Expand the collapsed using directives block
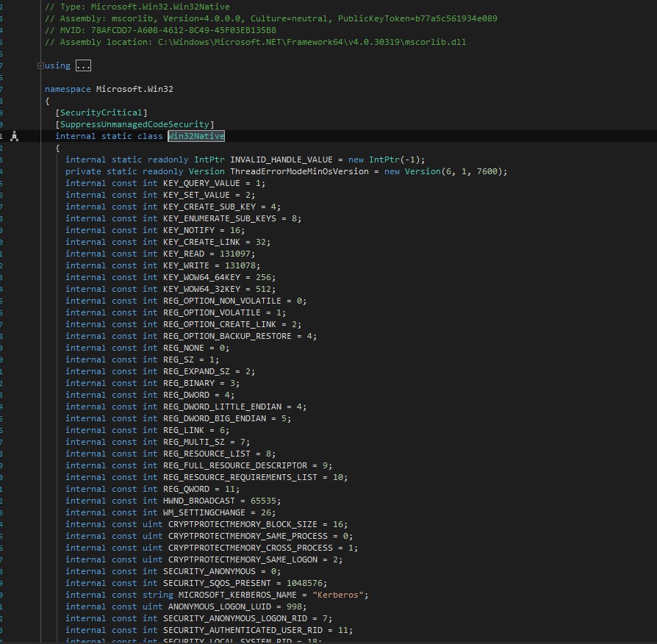This screenshot has height=644, width=657. pos(40,65)
